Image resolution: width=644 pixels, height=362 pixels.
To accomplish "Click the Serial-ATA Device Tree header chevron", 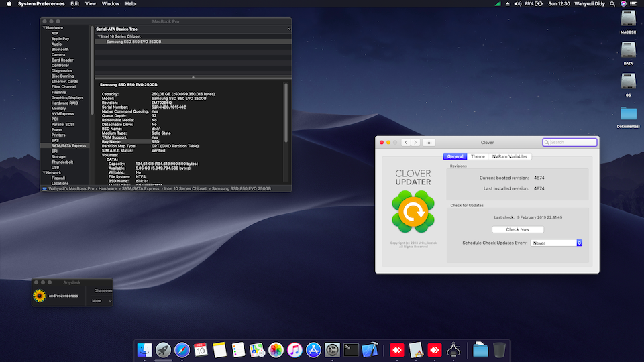I will click(x=288, y=29).
